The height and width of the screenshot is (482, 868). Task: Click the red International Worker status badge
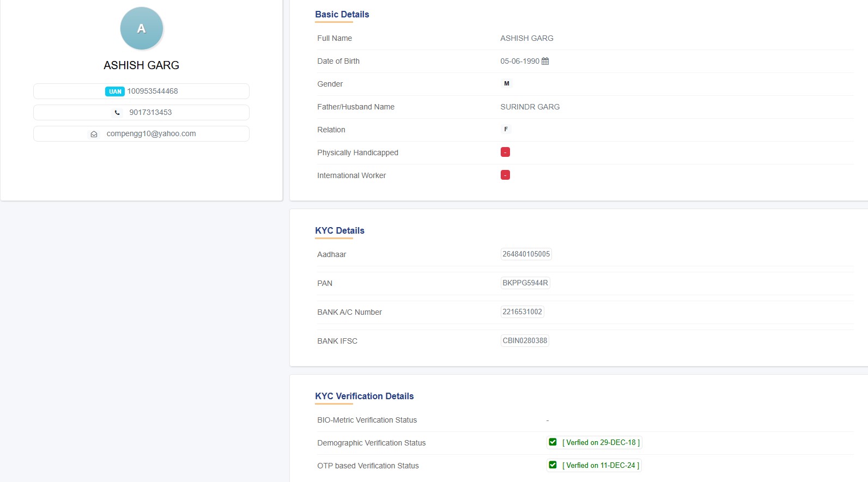tap(505, 175)
